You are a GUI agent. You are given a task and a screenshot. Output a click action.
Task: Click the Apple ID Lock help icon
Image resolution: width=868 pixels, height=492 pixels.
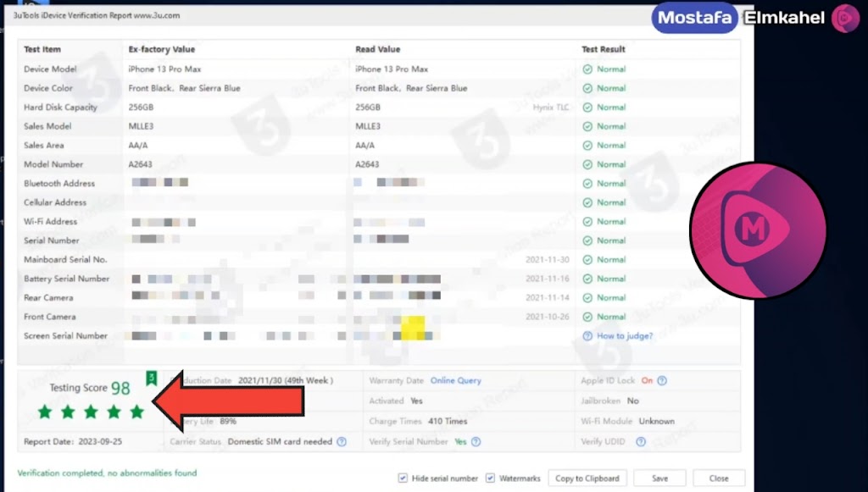coord(662,380)
